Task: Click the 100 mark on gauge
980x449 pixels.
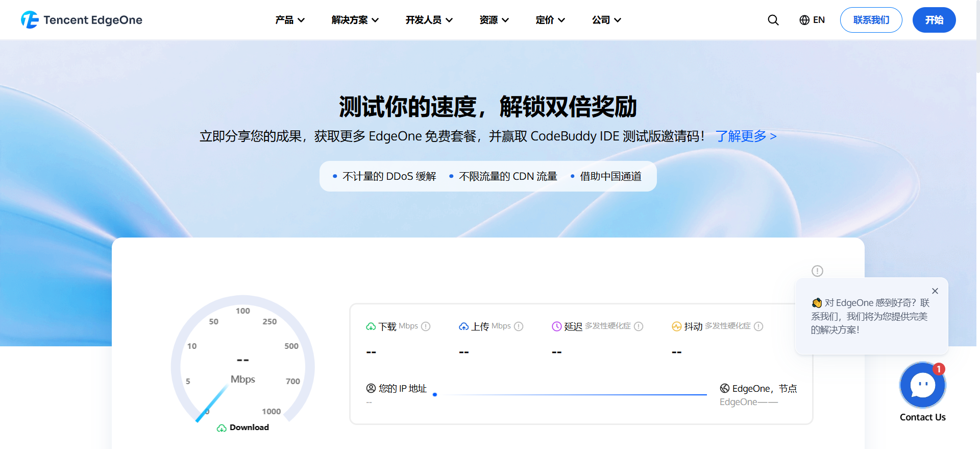Action: 243,311
